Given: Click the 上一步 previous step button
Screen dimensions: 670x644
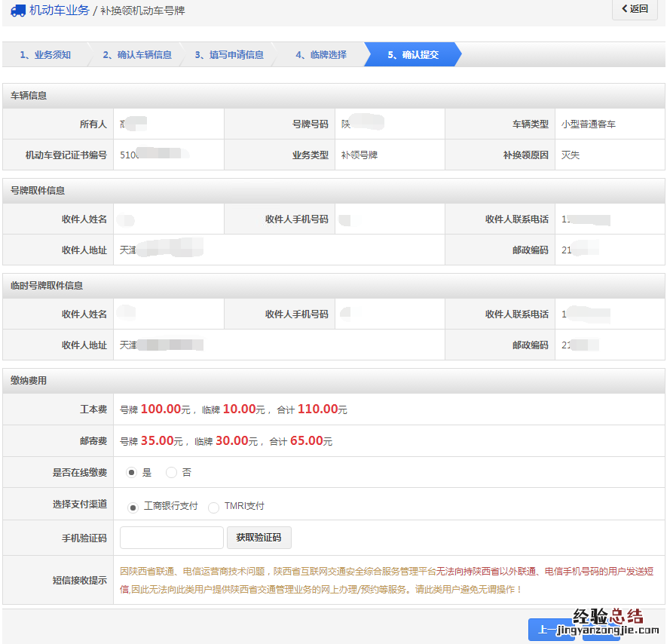Looking at the screenshot, I should (x=551, y=630).
